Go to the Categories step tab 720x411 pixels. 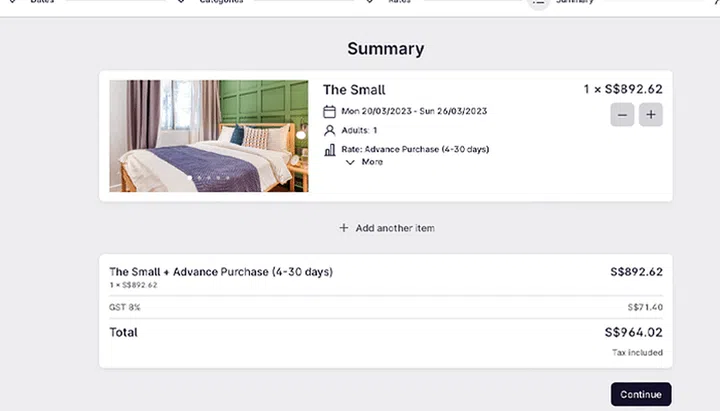click(220, 2)
